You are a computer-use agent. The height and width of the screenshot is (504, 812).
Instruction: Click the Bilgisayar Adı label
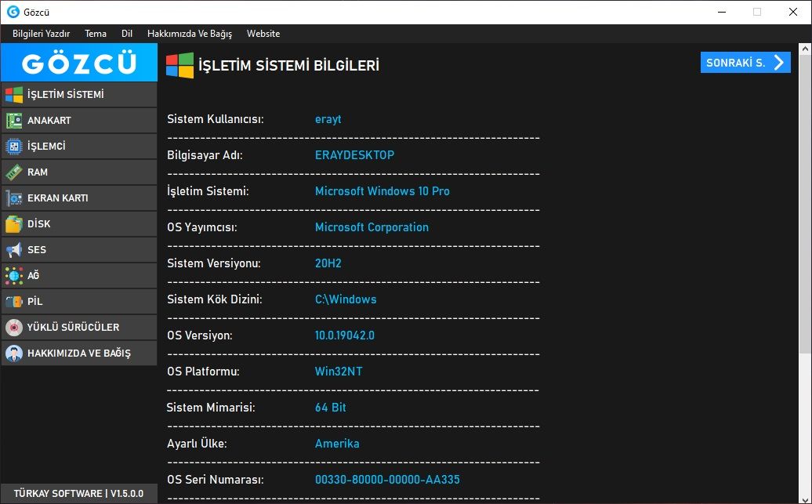[x=205, y=155]
